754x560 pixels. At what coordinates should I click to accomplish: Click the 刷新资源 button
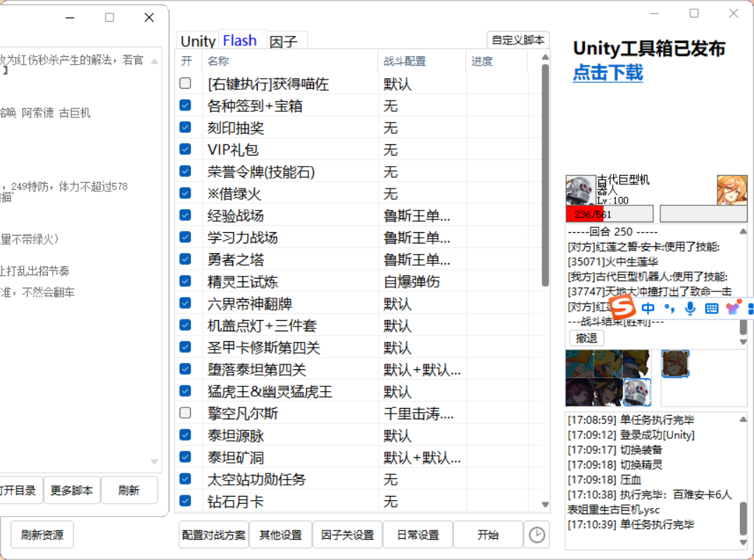click(x=42, y=535)
